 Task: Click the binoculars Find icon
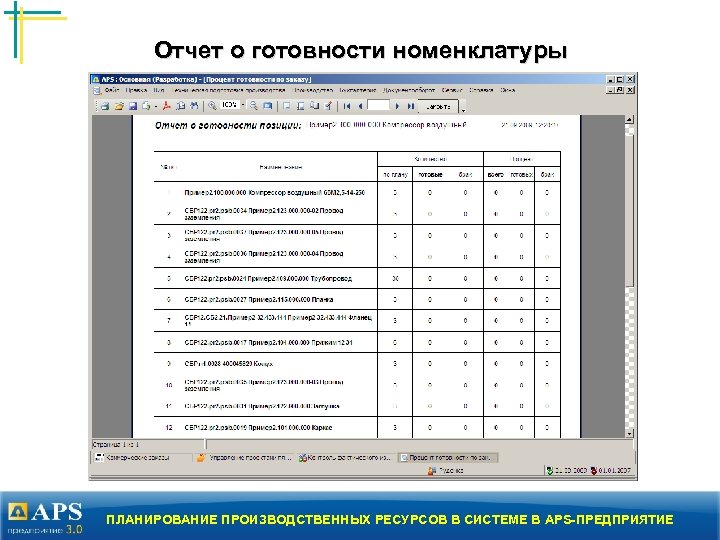194,106
